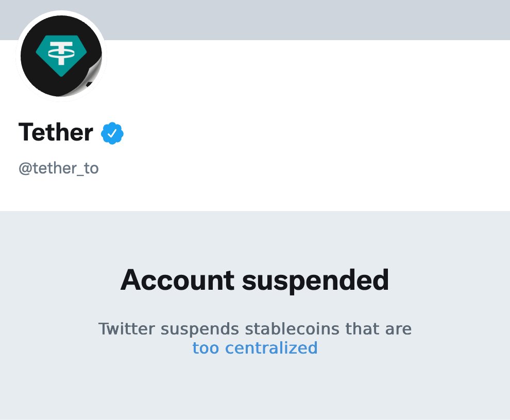510x420 pixels.
Task: Click the Tether profile avatar
Action: click(61, 56)
